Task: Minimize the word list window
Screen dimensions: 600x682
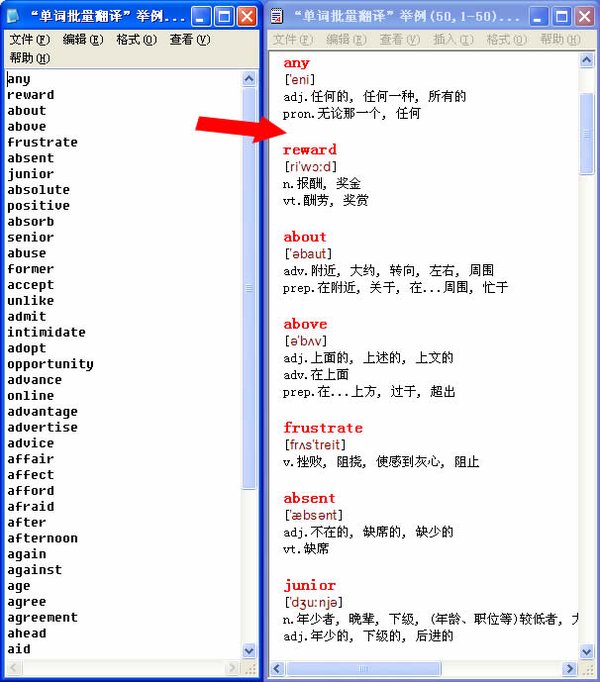Action: tap(201, 16)
